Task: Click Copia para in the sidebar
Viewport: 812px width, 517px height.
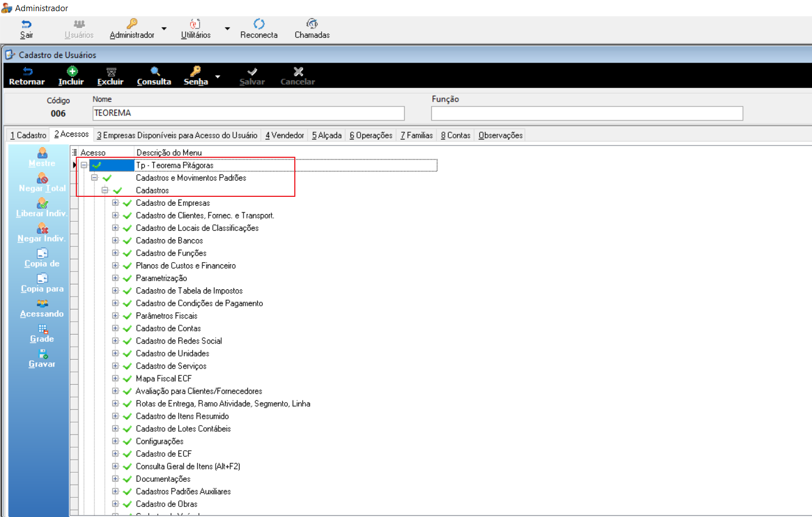Action: 42,283
